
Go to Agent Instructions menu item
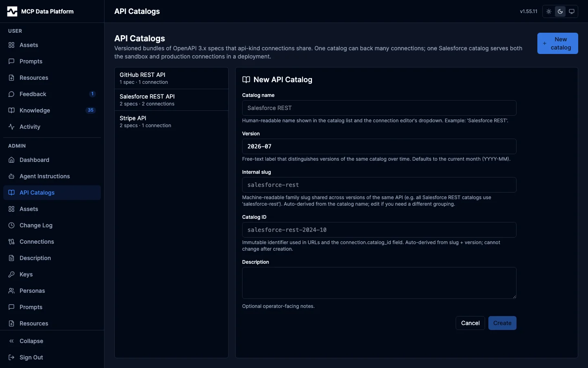click(52, 176)
